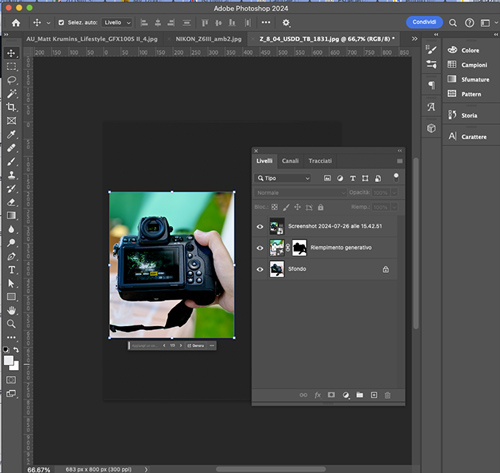This screenshot has height=473, width=500.
Task: Change the screen mode
Action: [11, 394]
